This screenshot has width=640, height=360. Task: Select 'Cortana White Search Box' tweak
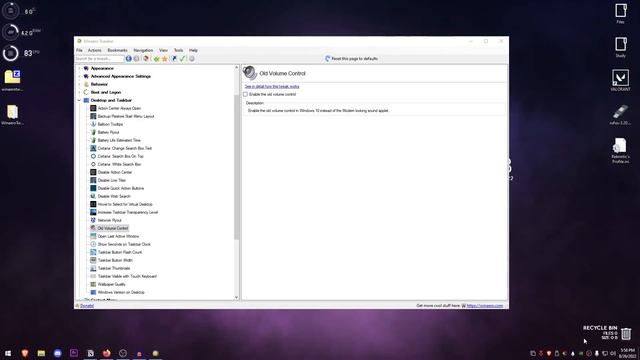pyautogui.click(x=119, y=164)
